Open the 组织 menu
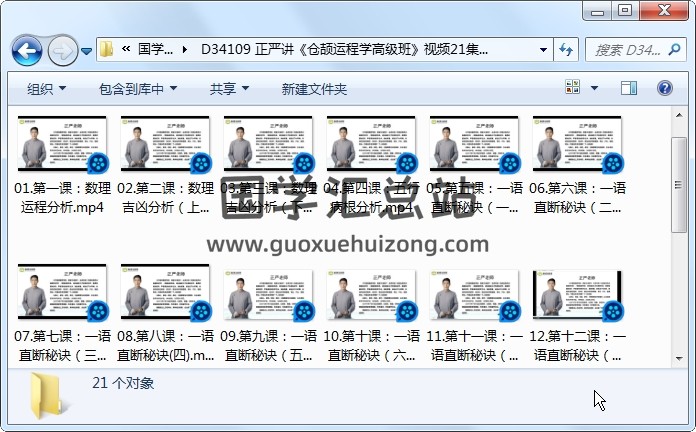The width and height of the screenshot is (696, 432). click(x=46, y=89)
